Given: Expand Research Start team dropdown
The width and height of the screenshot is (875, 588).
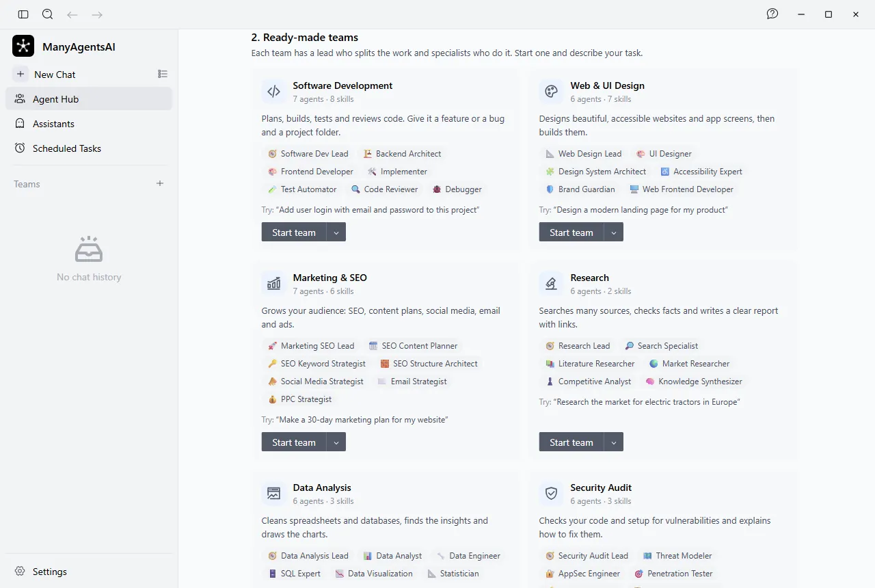Looking at the screenshot, I should (614, 442).
